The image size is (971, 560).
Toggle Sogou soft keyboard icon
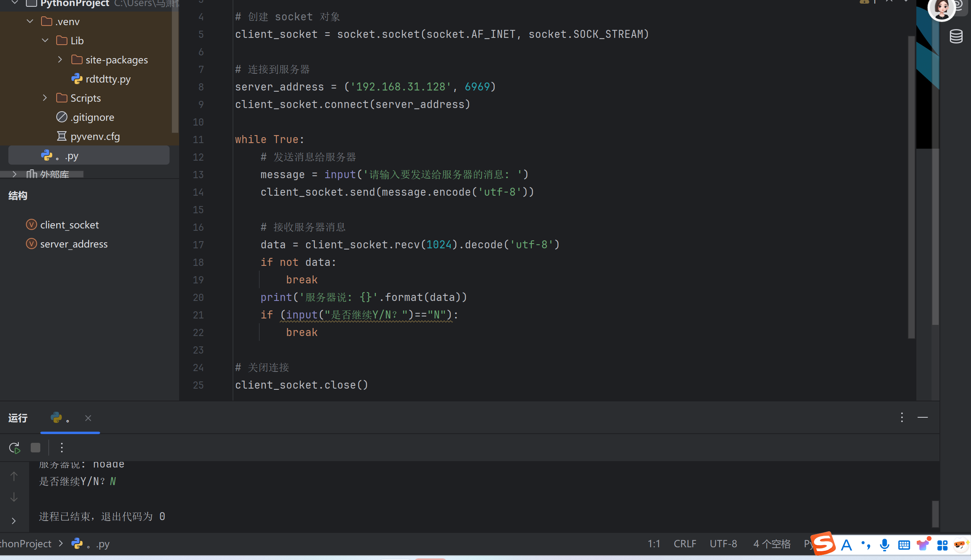point(904,545)
